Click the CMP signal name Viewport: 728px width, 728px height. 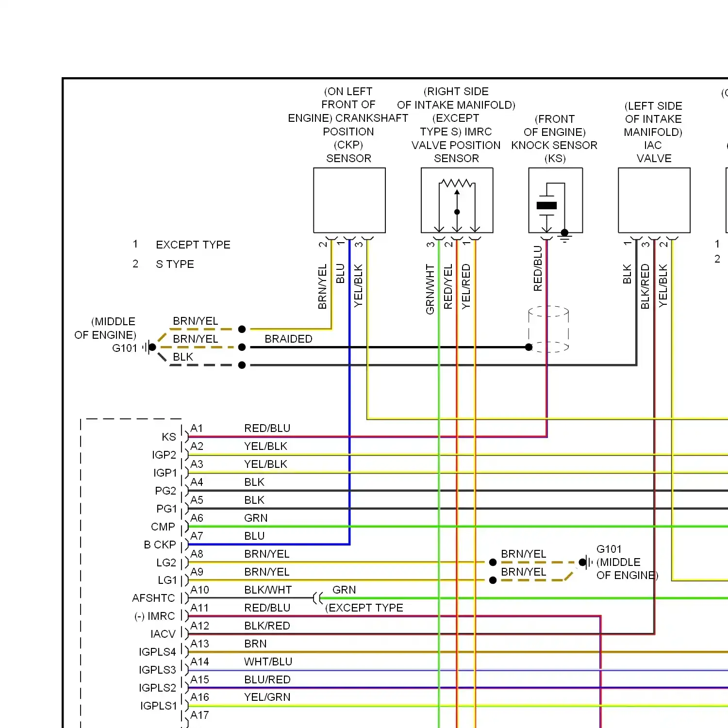coord(163,527)
